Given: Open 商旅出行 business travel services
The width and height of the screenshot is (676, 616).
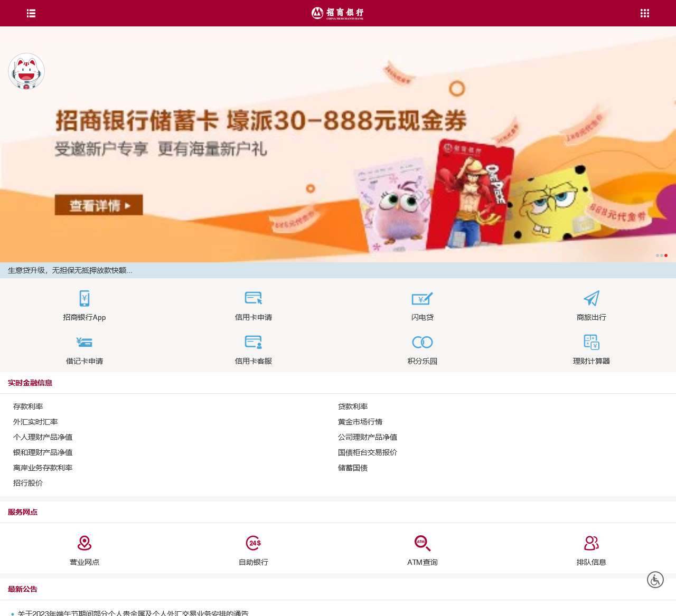Looking at the screenshot, I should click(x=591, y=306).
